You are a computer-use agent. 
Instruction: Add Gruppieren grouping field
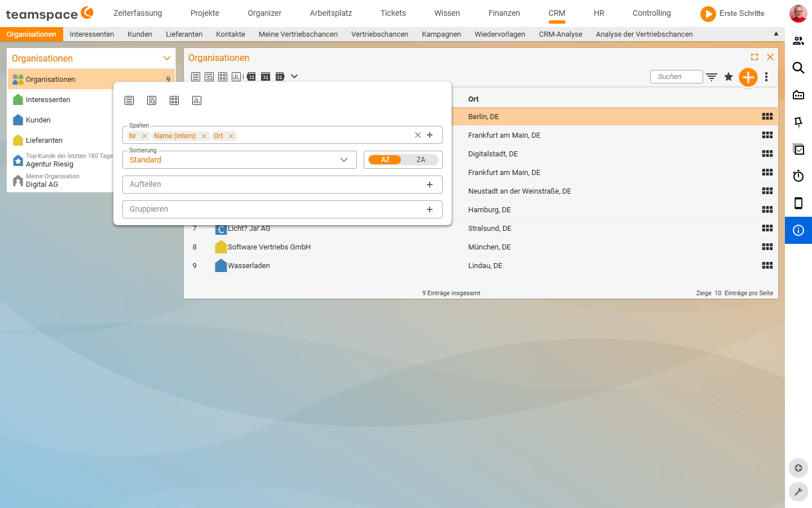[x=430, y=209]
